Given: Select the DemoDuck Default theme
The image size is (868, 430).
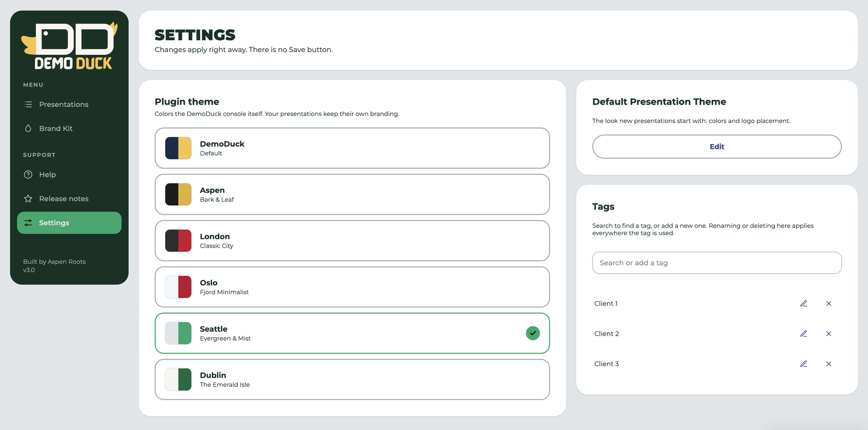Looking at the screenshot, I should tap(352, 148).
